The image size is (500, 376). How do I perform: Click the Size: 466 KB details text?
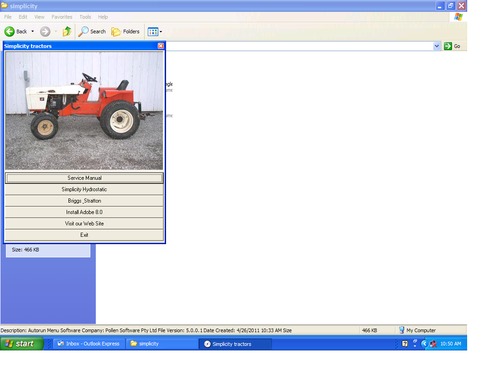pos(25,250)
